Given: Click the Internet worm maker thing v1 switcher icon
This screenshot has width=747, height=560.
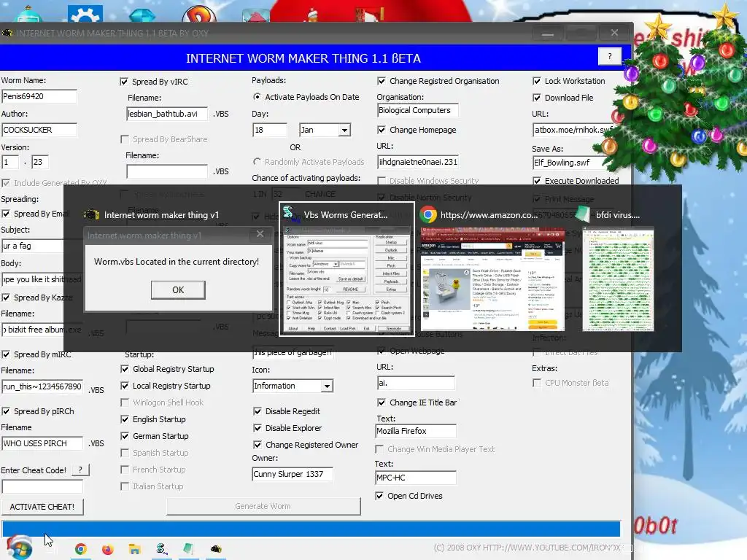Looking at the screenshot, I should [x=91, y=215].
